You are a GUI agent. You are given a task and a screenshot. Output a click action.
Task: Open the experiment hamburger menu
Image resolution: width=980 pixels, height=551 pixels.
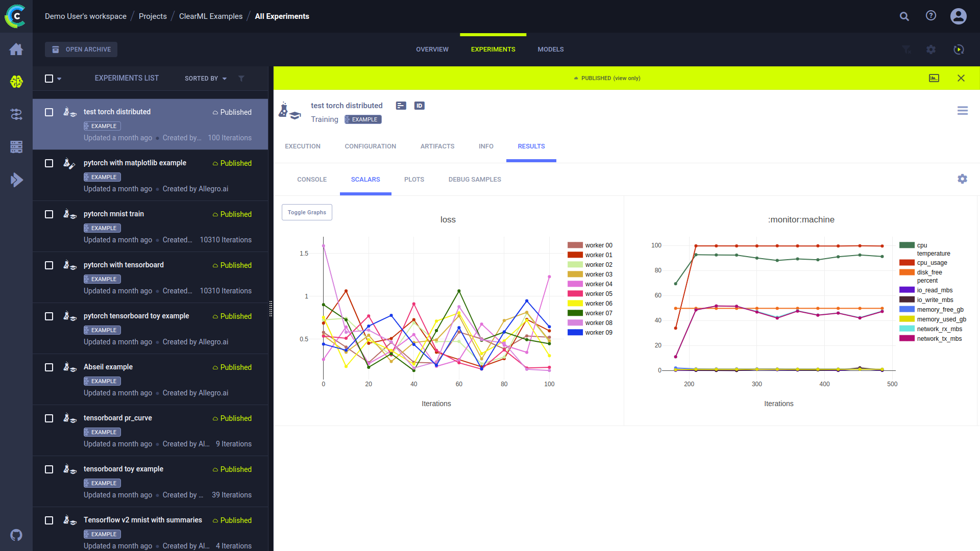pos(962,111)
